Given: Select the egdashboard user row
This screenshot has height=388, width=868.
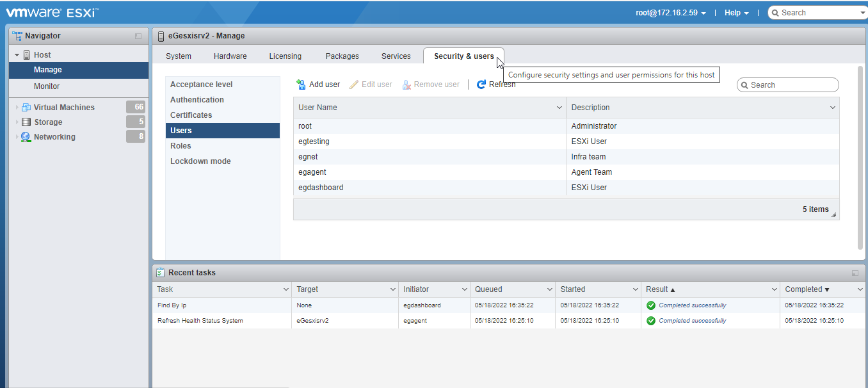Looking at the screenshot, I should coord(566,188).
